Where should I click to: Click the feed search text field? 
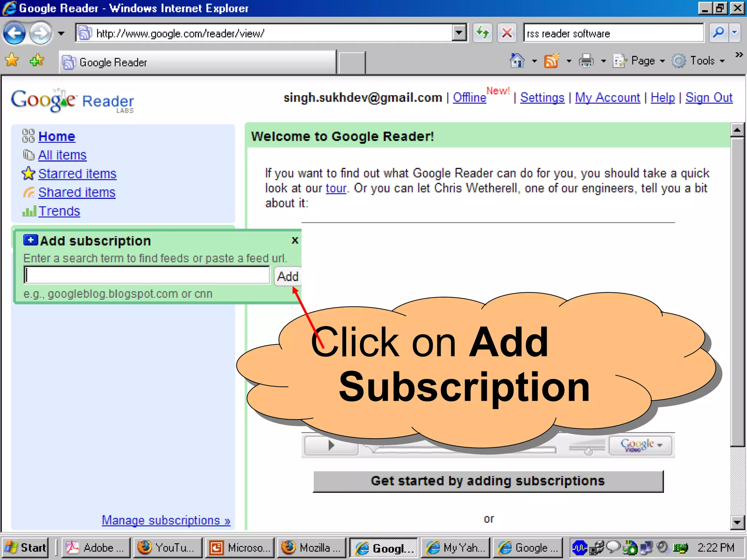[147, 275]
